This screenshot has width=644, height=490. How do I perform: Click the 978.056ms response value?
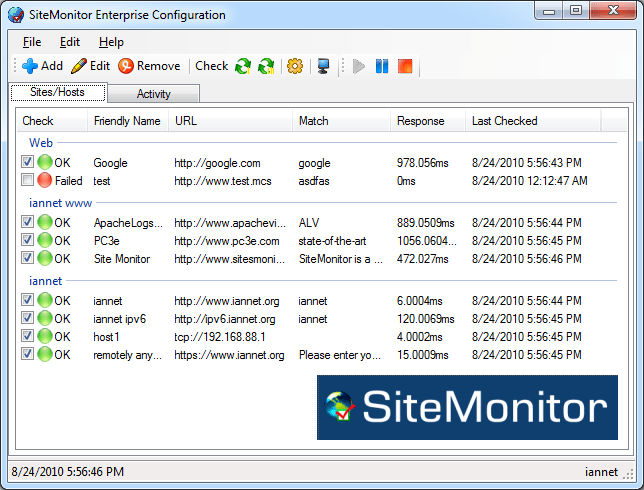423,163
